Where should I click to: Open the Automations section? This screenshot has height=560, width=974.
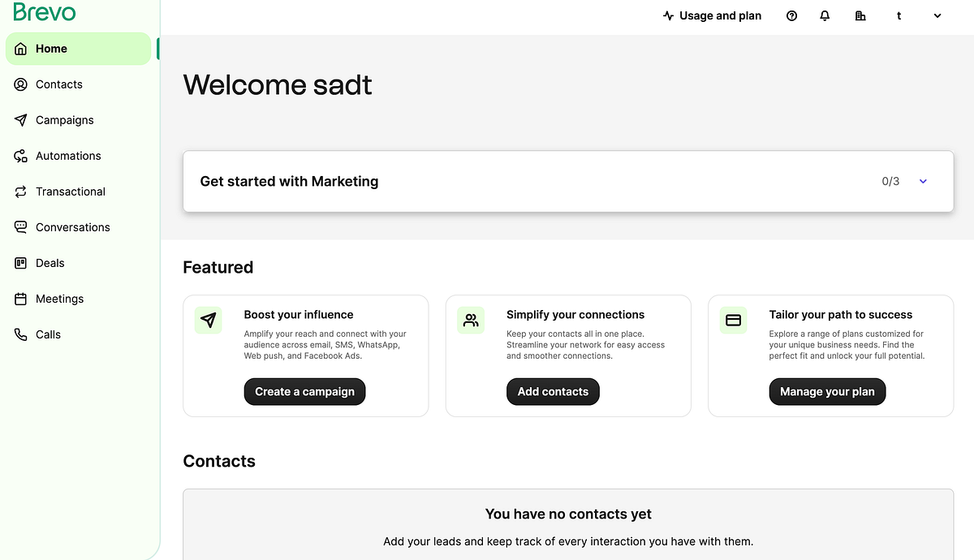pos(68,155)
